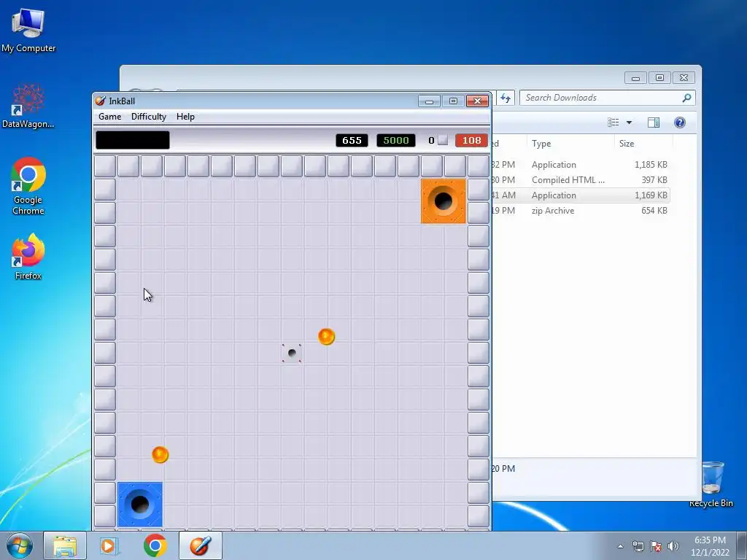Select the Compiled HTML file row
This screenshot has width=747, height=560.
pyautogui.click(x=581, y=180)
